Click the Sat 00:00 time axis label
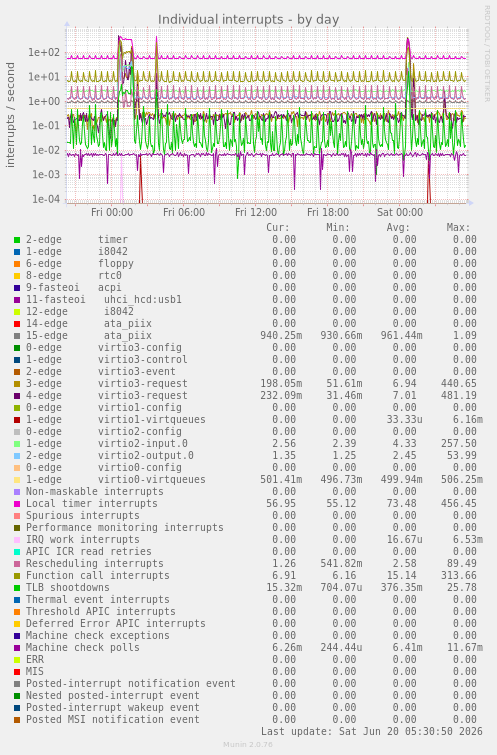The image size is (497, 755). 400,212
